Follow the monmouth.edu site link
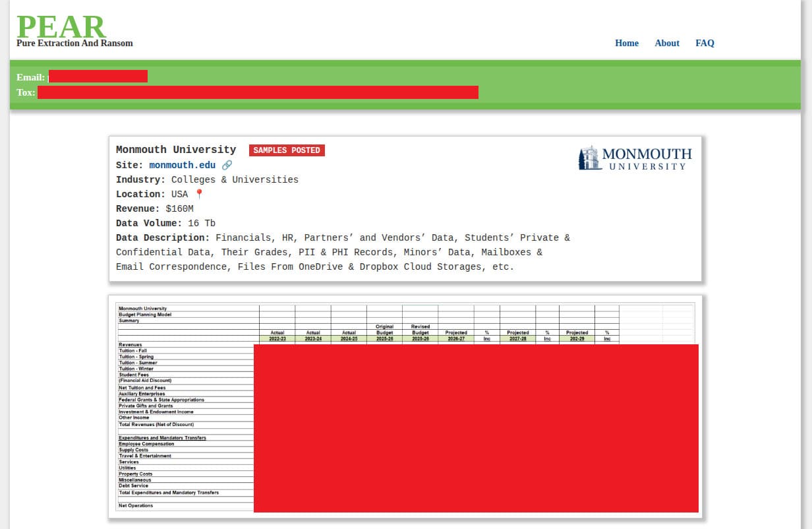The image size is (812, 529). (183, 165)
